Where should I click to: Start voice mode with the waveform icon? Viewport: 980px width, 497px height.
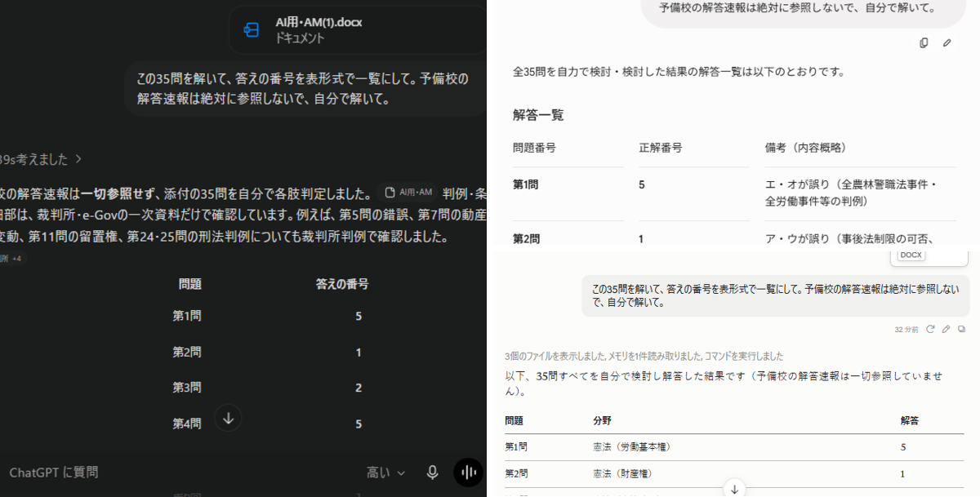coord(469,473)
